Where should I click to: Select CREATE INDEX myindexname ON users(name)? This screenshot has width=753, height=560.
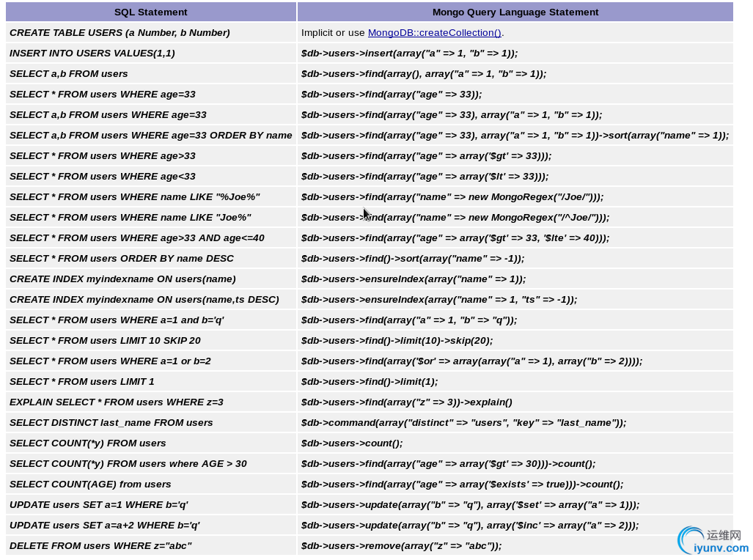[151, 279]
